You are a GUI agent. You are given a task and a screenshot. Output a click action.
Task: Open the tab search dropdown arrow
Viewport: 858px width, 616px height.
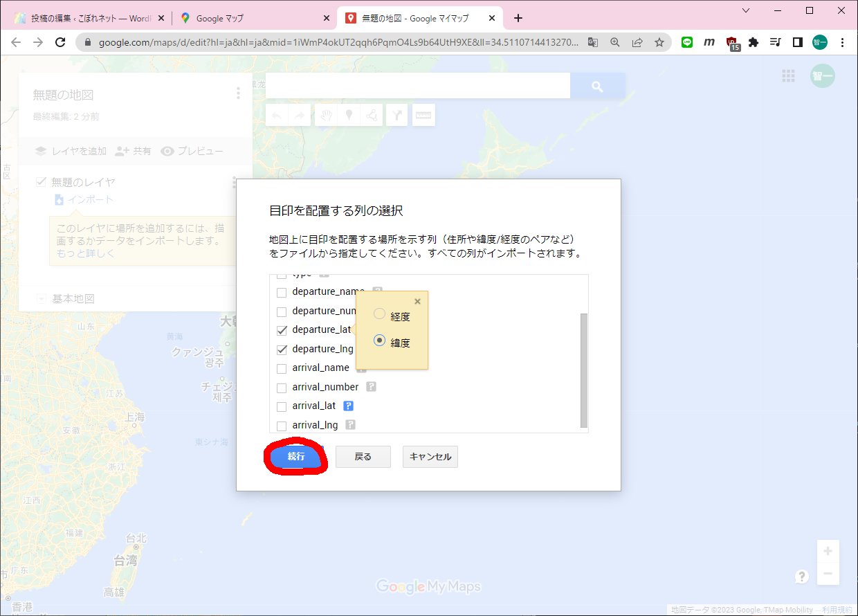[746, 10]
